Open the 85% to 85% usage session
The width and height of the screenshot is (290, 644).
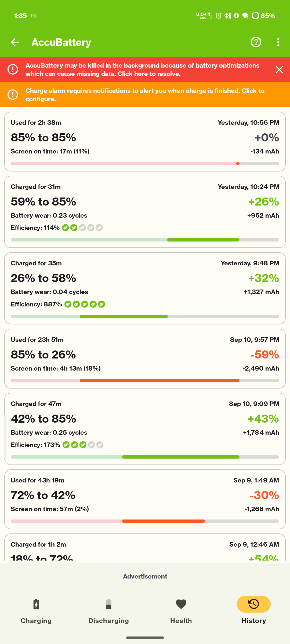coord(145,141)
